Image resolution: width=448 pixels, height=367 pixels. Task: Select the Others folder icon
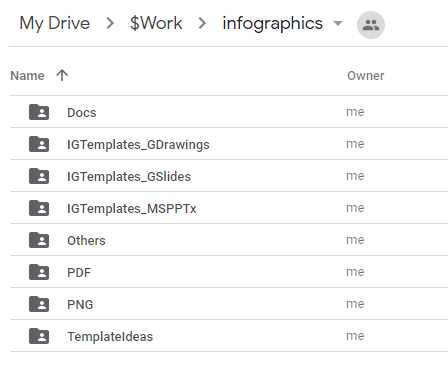39,240
